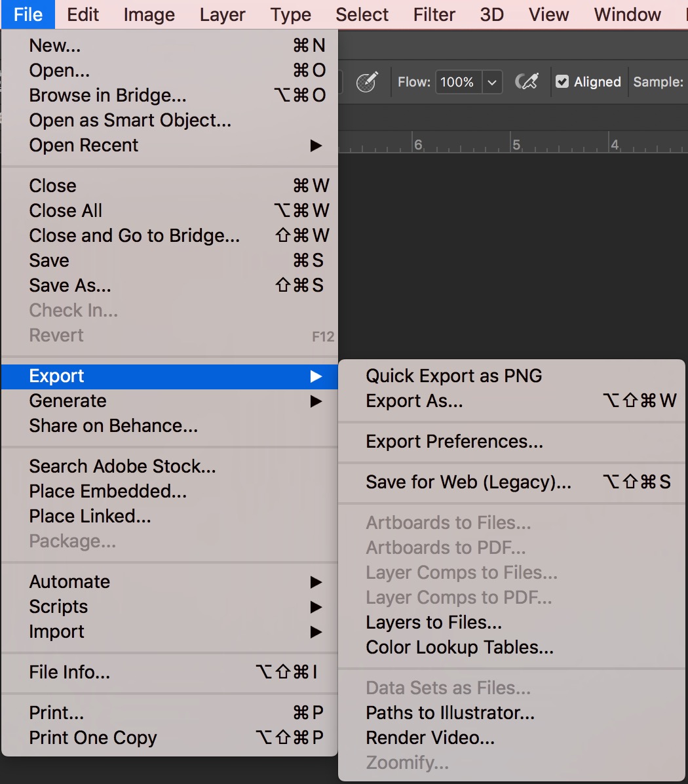Open the Flow percentage dropdown arrow
Image resolution: width=688 pixels, height=784 pixels.
pos(492,82)
